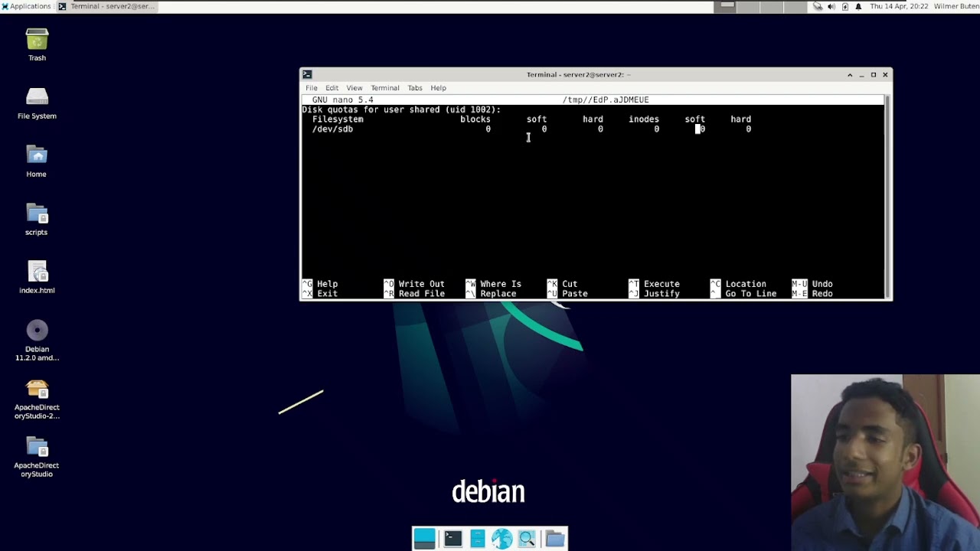Click the network connection tray icon

click(x=818, y=6)
